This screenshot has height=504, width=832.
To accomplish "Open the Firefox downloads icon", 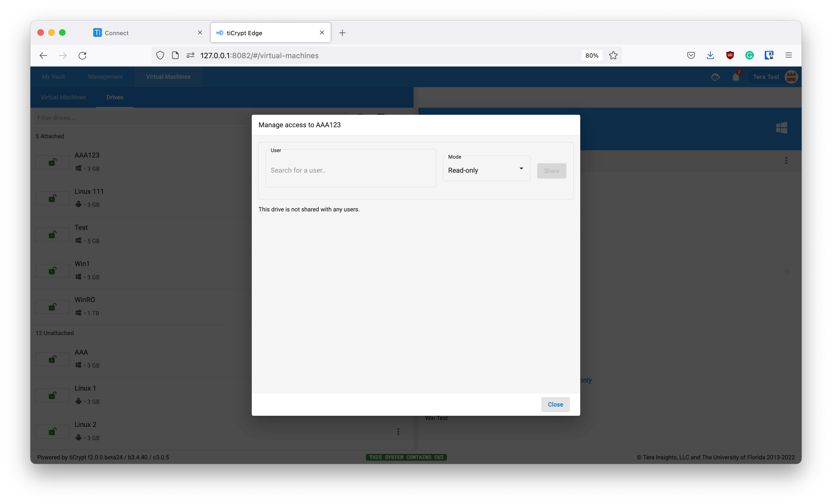I will coord(710,55).
